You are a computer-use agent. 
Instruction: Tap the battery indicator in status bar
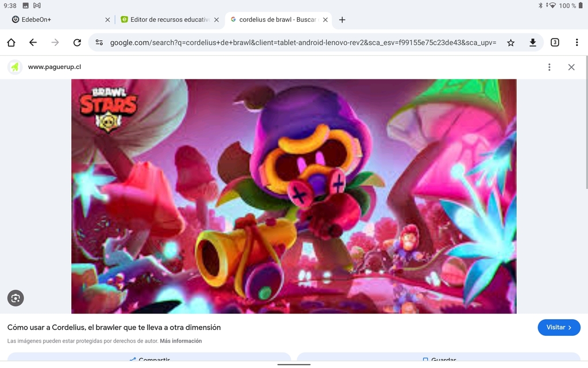tap(581, 6)
